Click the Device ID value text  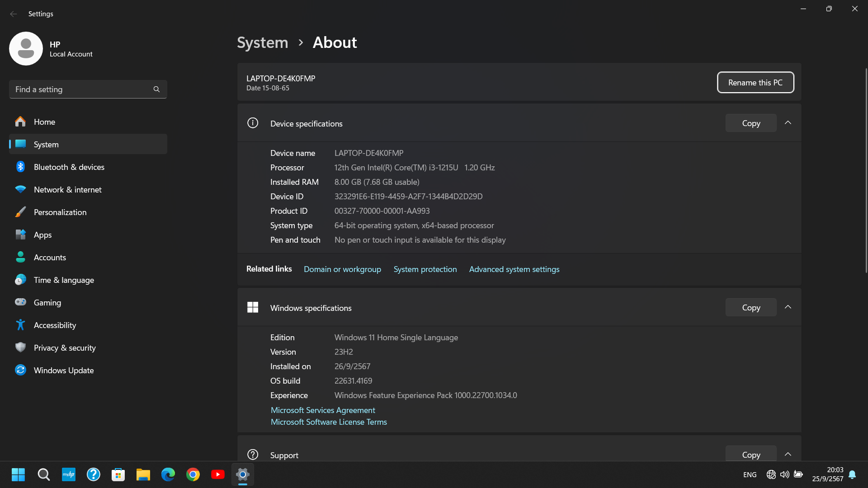click(x=408, y=197)
